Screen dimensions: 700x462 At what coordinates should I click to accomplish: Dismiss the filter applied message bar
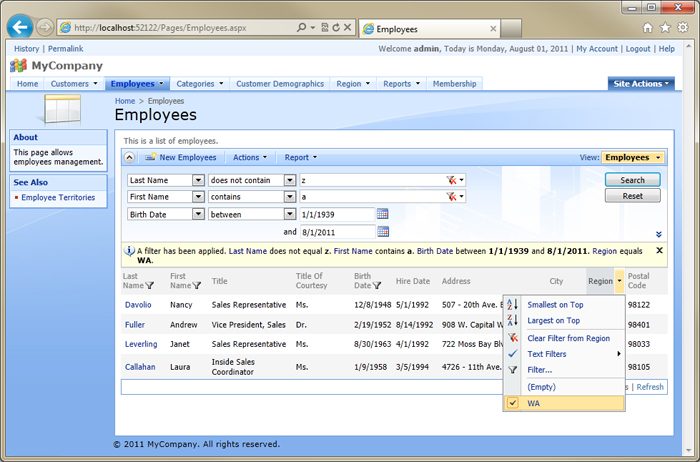(x=659, y=250)
